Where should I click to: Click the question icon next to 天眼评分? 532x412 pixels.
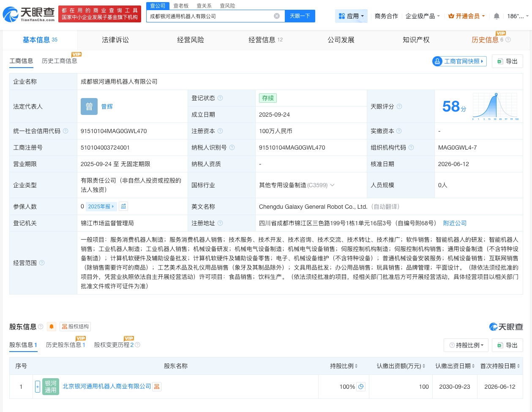[399, 106]
